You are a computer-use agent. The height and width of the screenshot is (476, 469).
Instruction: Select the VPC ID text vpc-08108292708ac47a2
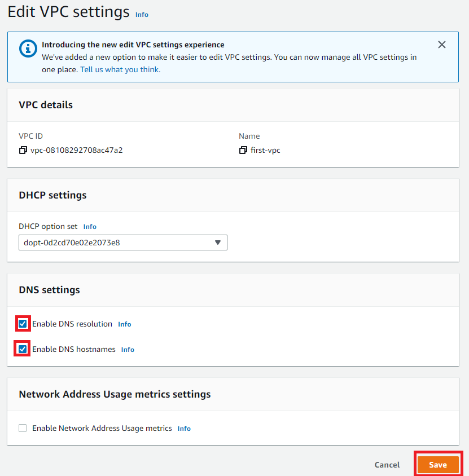point(77,150)
